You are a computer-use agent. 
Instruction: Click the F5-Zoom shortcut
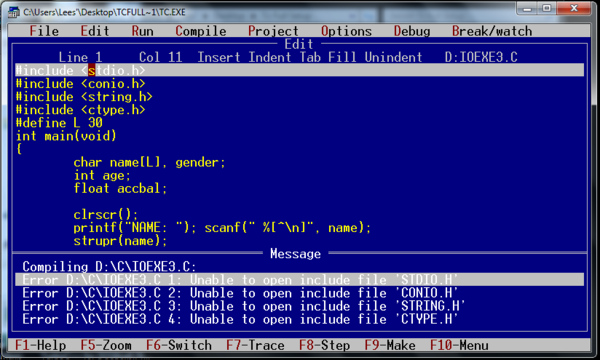106,345
